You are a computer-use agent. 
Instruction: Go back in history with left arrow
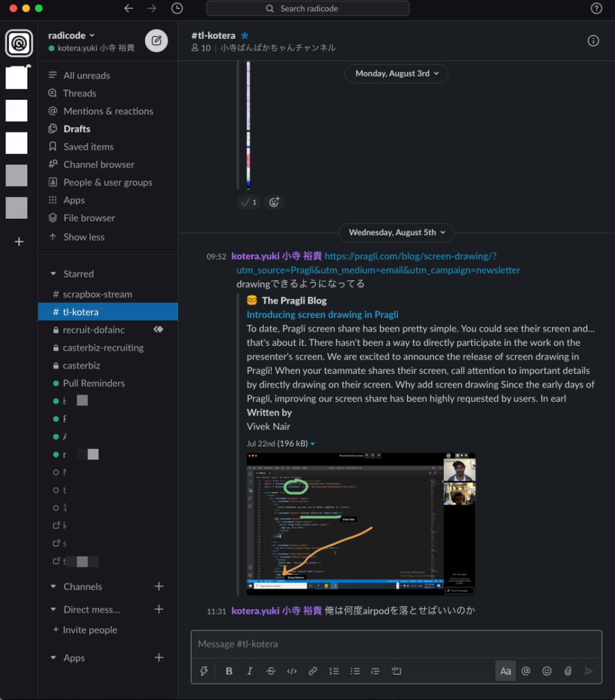point(129,8)
